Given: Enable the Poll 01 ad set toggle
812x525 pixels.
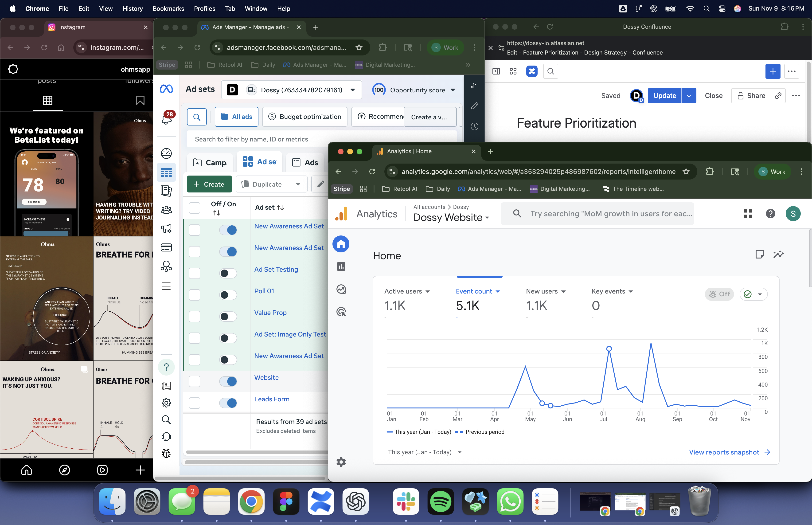Looking at the screenshot, I should click(x=228, y=294).
